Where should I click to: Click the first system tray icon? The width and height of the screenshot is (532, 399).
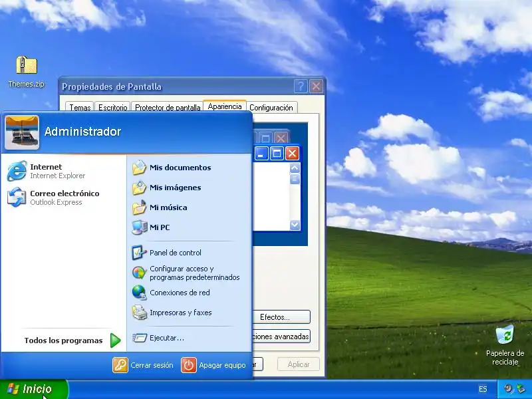pyautogui.click(x=508, y=389)
